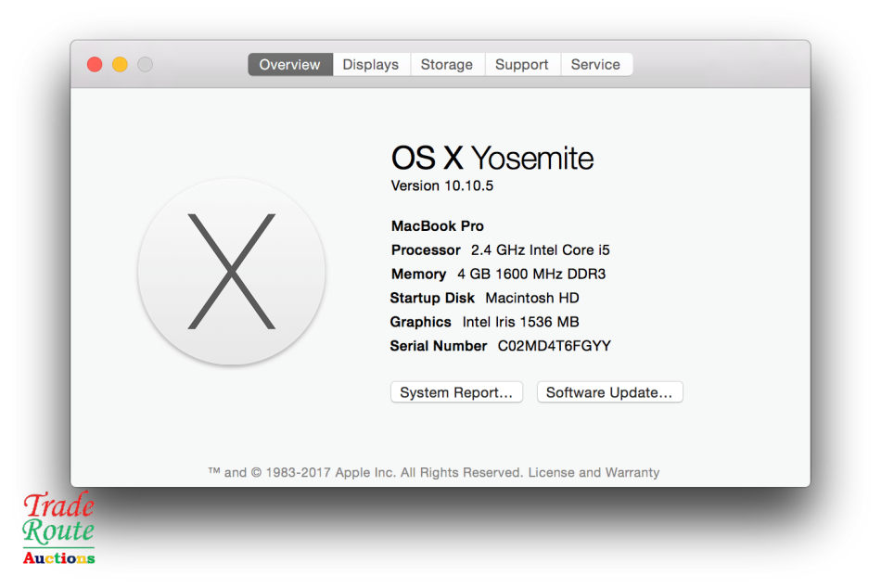Click the License and Warranty notice text
This screenshot has width=881, height=588.
coord(594,472)
